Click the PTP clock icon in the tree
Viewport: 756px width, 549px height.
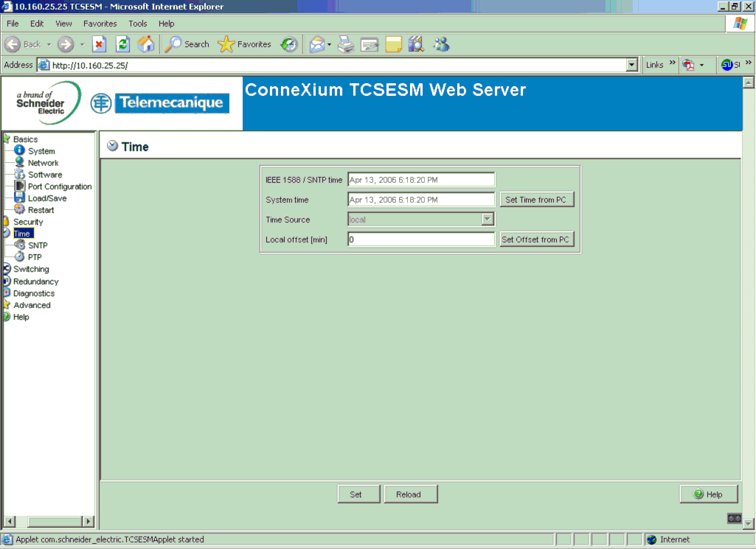(x=19, y=256)
